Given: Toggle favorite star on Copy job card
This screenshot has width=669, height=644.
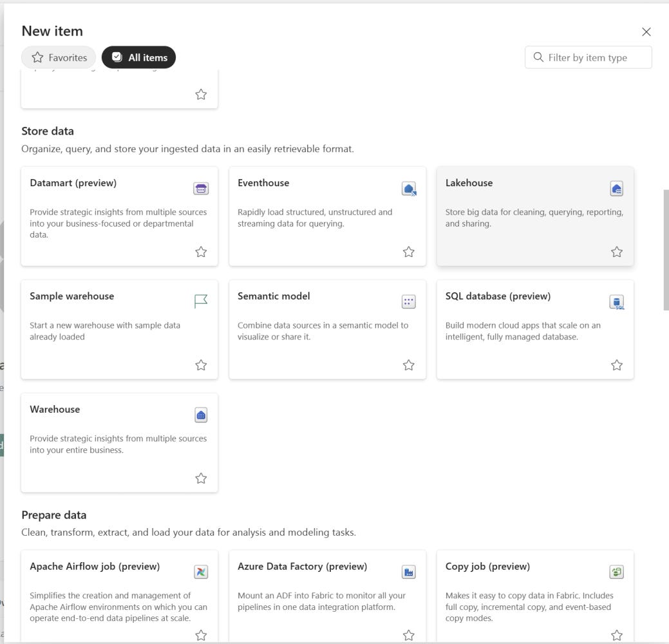Looking at the screenshot, I should [616, 635].
